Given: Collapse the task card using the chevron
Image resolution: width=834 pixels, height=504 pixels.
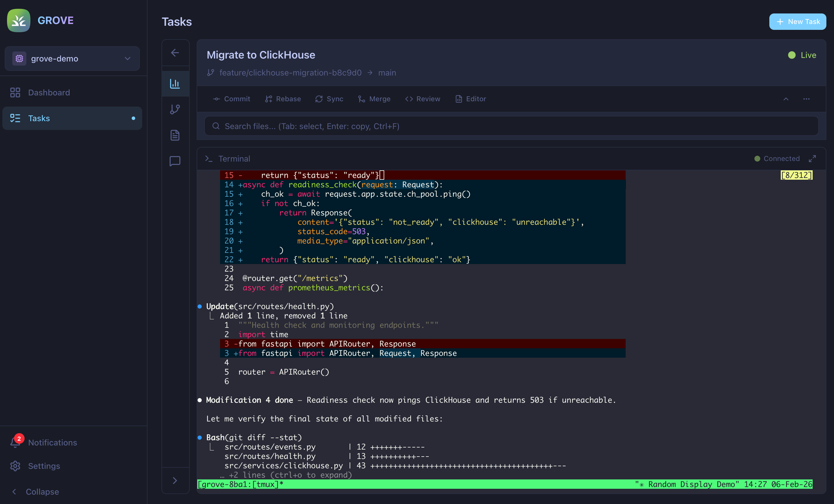Looking at the screenshot, I should tap(786, 99).
